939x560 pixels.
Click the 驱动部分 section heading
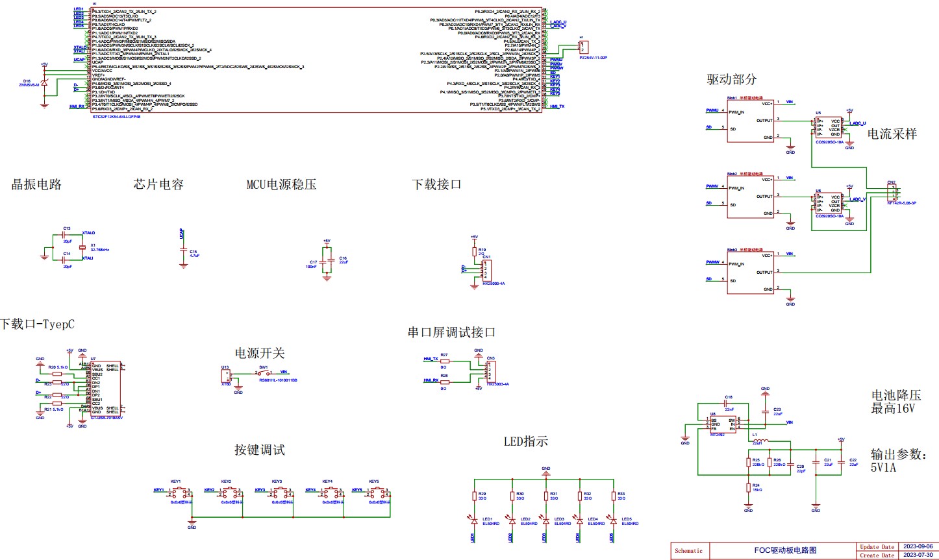pos(732,79)
